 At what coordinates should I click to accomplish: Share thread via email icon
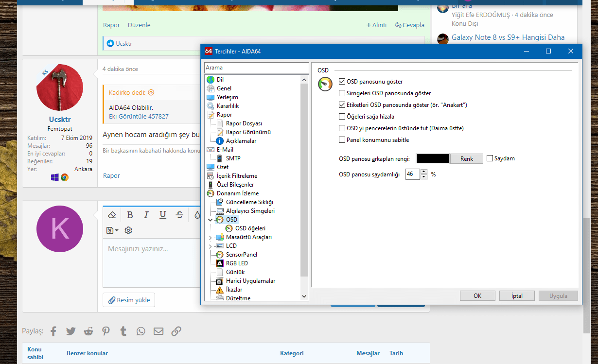tap(158, 331)
